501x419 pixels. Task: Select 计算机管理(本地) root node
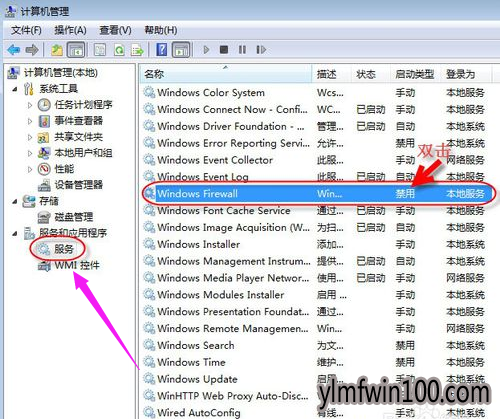tap(61, 73)
